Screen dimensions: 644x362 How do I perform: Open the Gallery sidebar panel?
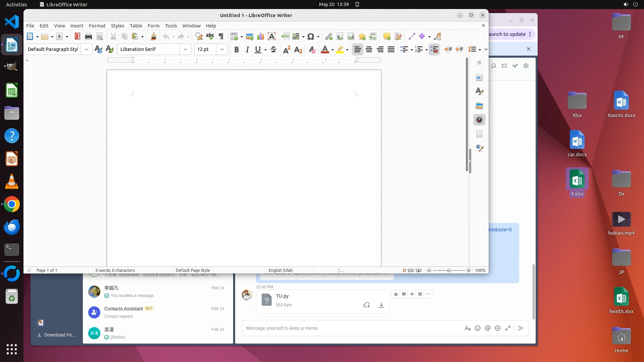coord(479,106)
